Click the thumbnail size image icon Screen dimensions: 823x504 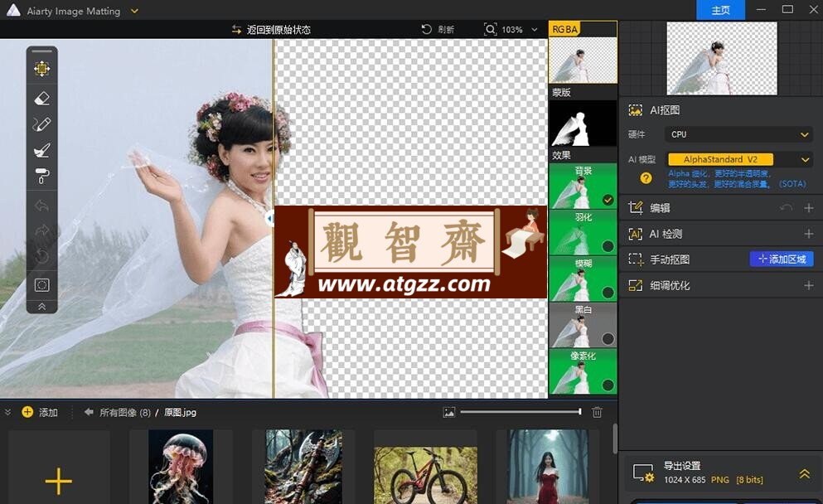click(449, 413)
